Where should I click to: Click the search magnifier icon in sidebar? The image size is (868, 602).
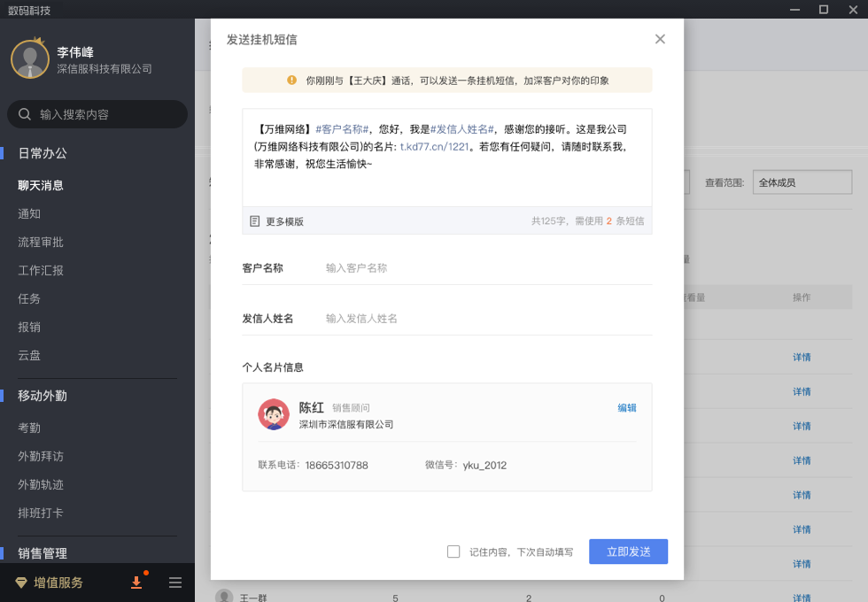click(x=25, y=114)
